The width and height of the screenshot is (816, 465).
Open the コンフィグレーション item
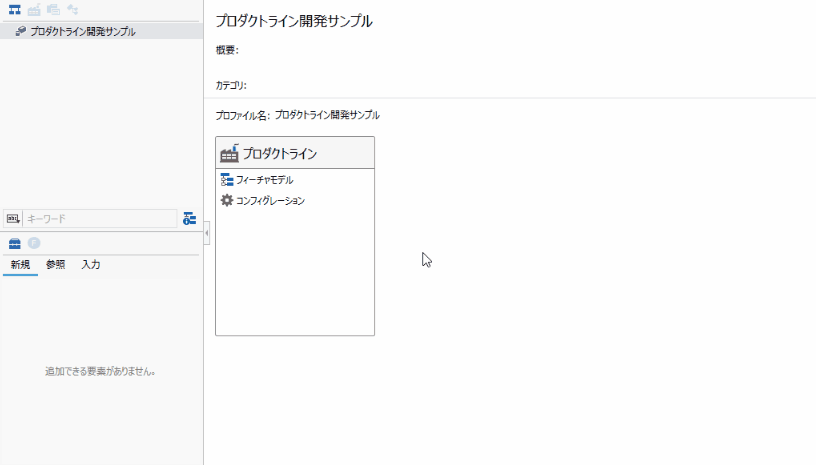[270, 201]
